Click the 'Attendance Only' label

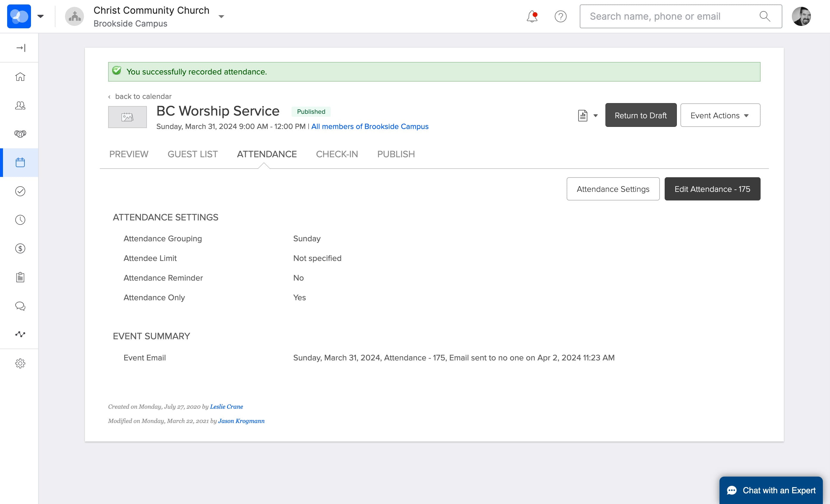pos(154,298)
